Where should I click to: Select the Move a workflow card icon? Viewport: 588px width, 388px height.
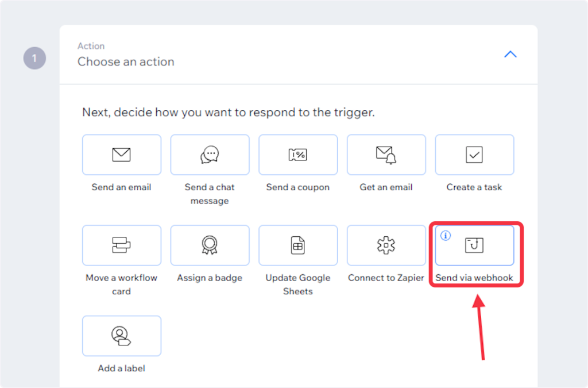(x=121, y=245)
